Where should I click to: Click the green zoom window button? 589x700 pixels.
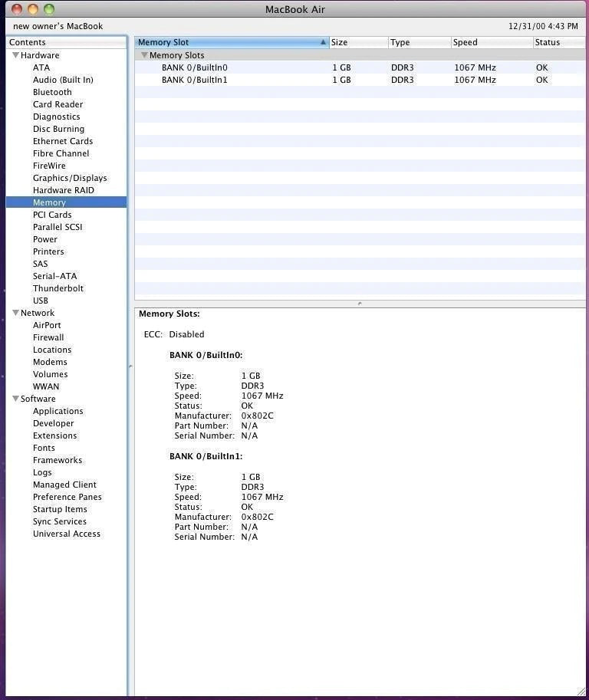(49, 9)
